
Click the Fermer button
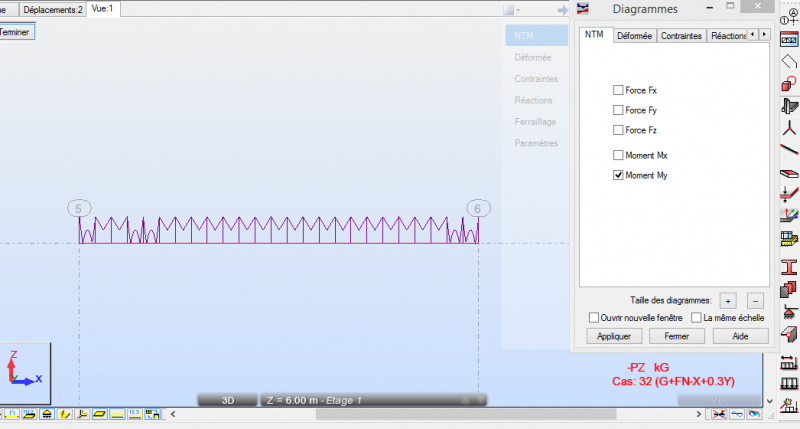click(x=677, y=336)
